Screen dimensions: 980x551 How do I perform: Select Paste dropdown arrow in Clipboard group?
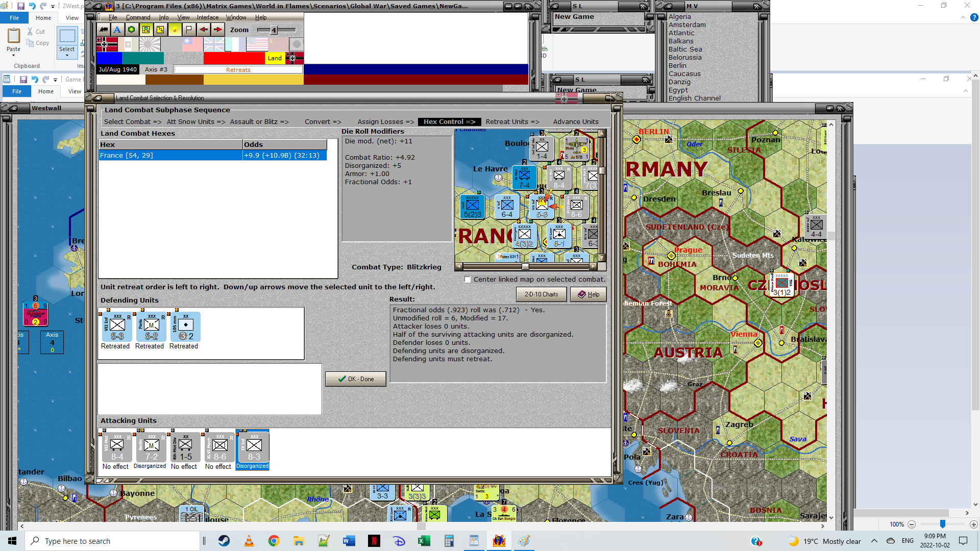point(13,55)
